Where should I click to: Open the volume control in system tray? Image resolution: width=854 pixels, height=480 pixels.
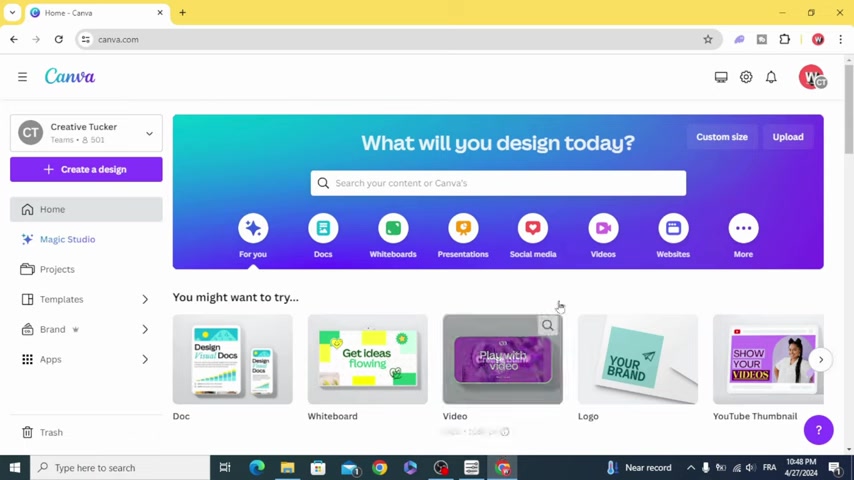(751, 467)
